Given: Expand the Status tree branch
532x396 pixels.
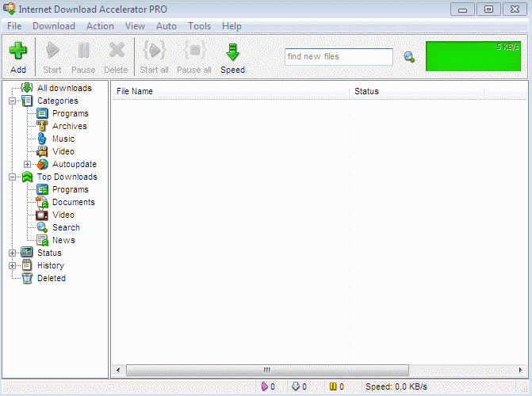Looking at the screenshot, I should (x=12, y=253).
